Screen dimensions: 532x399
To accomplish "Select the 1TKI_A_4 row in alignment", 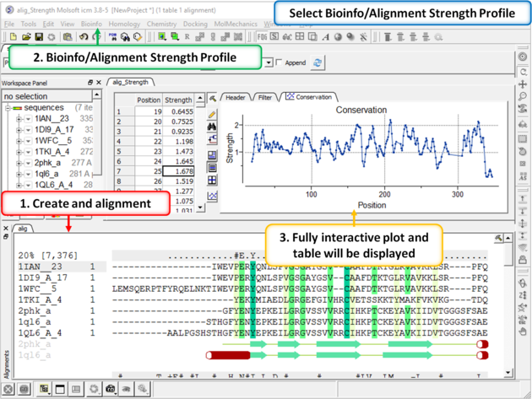I will click(x=40, y=299).
